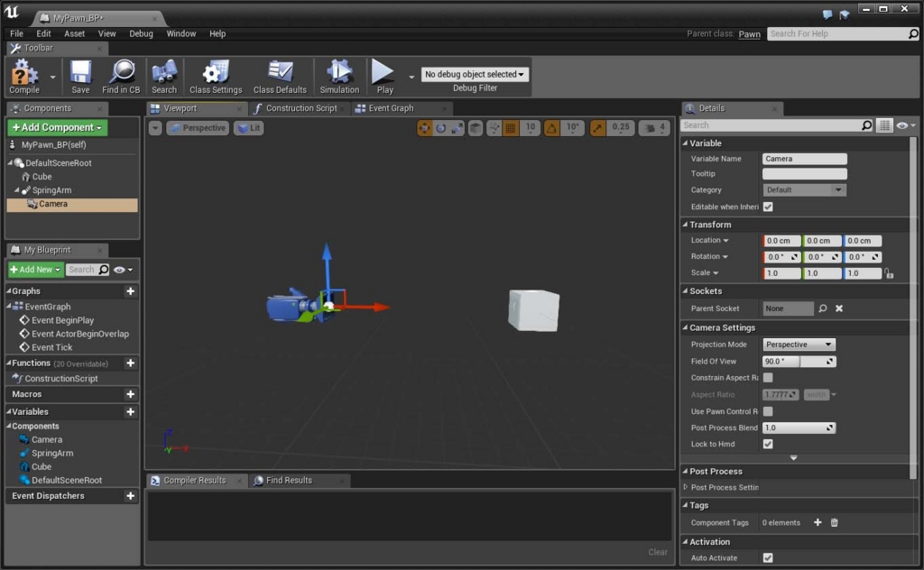Expand advanced Camera Settings arrow
The width and height of the screenshot is (924, 570).
tap(794, 457)
